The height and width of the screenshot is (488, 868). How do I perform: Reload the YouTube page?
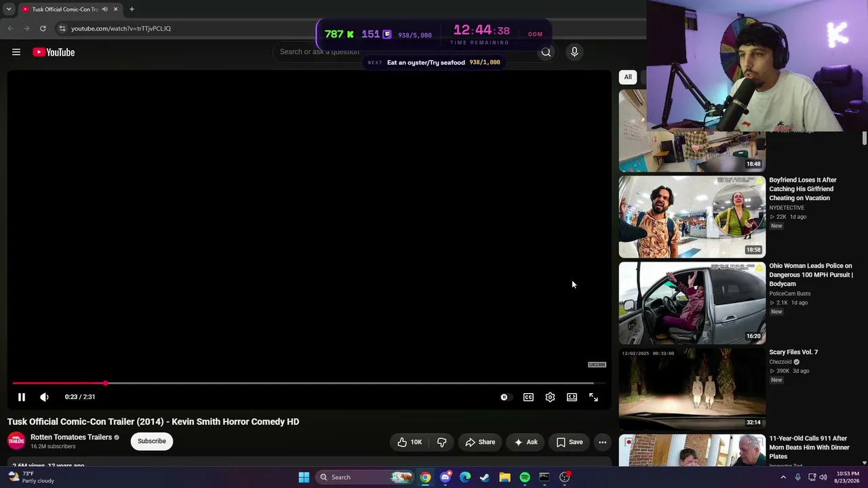43,28
